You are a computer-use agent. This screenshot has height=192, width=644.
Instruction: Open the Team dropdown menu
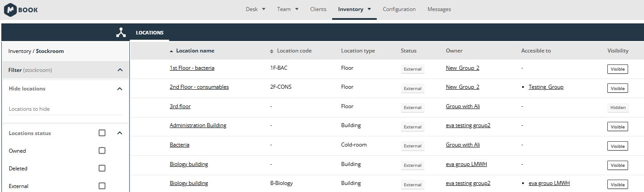coord(288,9)
